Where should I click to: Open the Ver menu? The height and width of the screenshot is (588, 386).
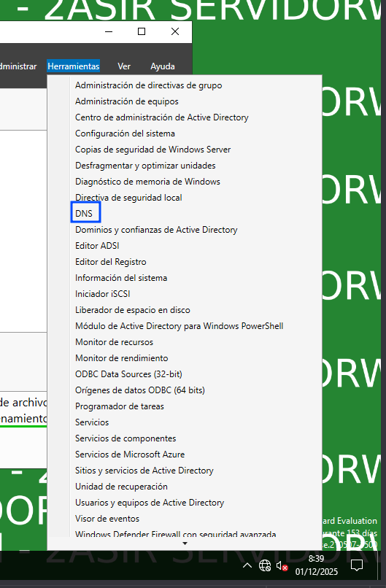coord(124,66)
